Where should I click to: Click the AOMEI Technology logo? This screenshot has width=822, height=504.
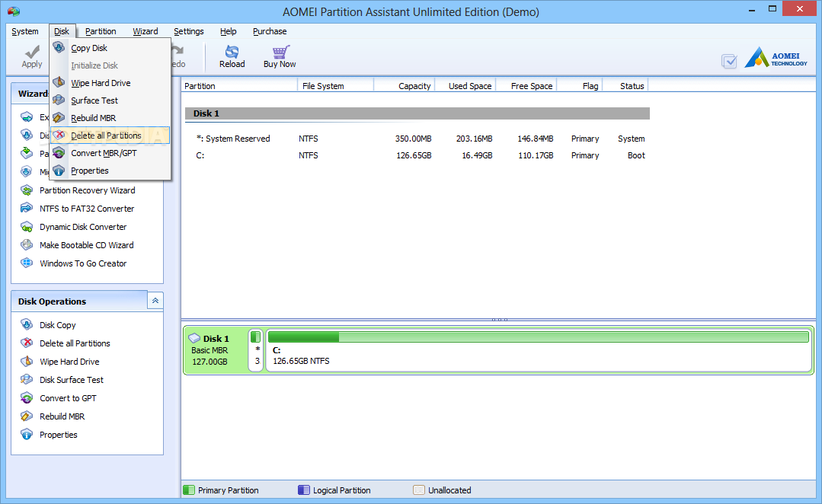pyautogui.click(x=776, y=58)
